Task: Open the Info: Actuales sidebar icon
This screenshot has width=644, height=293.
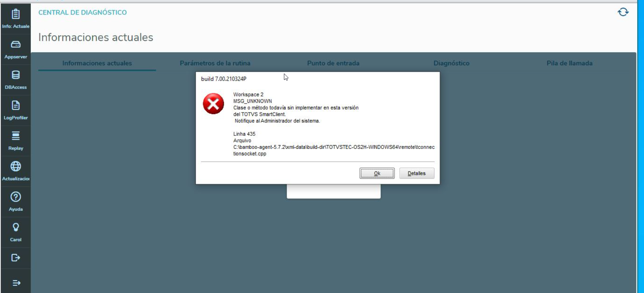Action: pos(15,14)
